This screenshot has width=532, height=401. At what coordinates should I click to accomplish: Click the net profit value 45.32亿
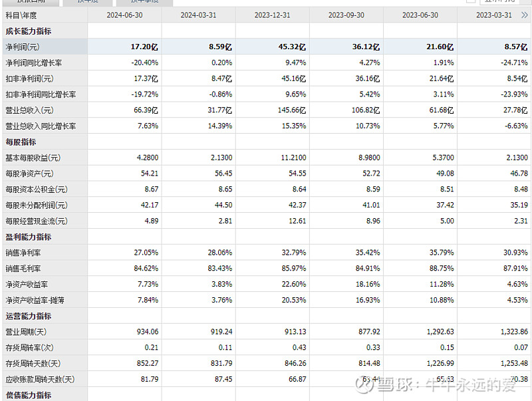(x=292, y=47)
